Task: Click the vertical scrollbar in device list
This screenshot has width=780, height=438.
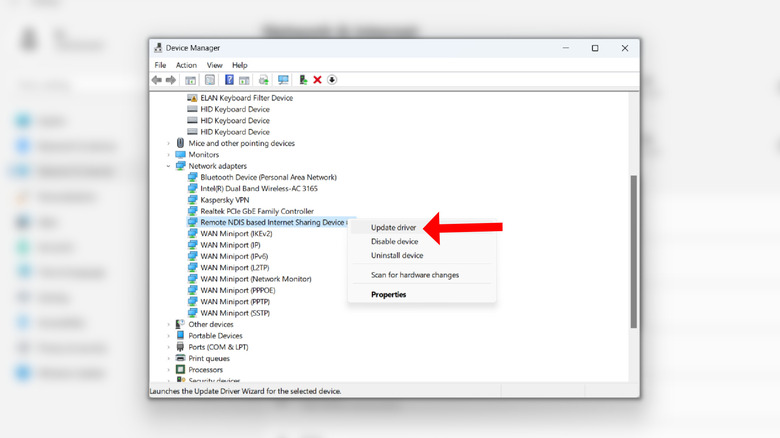Action: (x=633, y=250)
